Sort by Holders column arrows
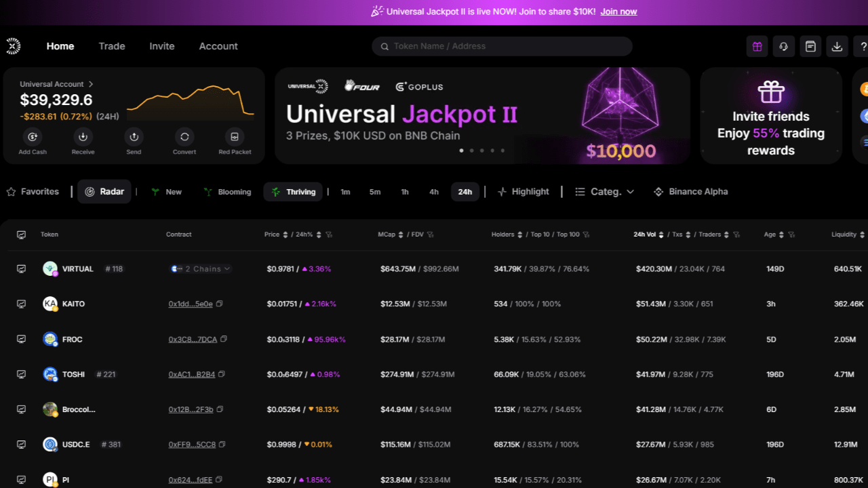Viewport: 868px width, 488px height. pyautogui.click(x=520, y=235)
